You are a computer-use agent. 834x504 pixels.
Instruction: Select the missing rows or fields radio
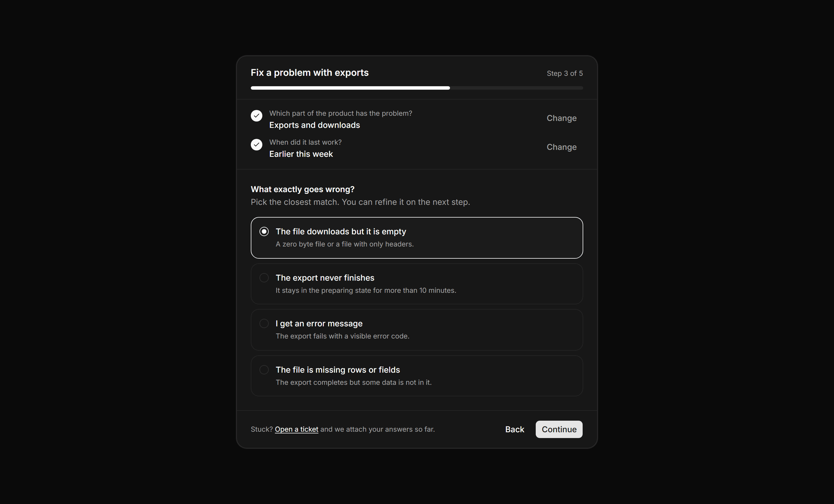264,370
